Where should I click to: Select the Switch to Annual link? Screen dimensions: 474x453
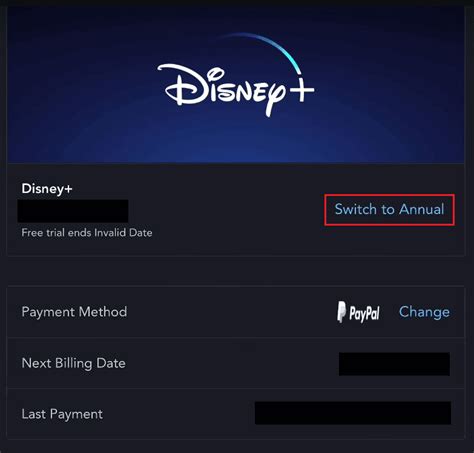pyautogui.click(x=389, y=209)
